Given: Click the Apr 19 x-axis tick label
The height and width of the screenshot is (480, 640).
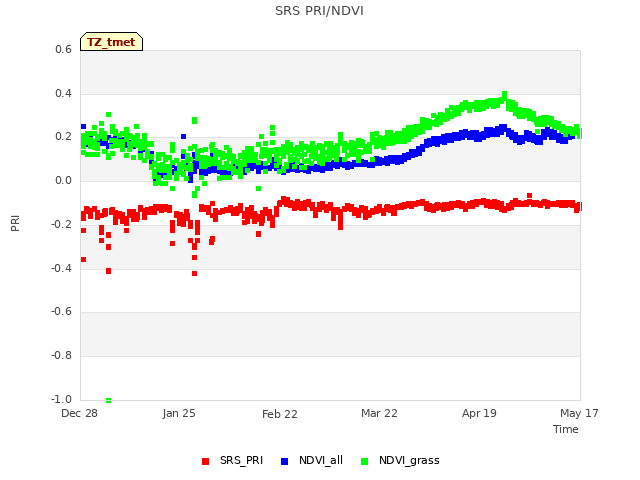Looking at the screenshot, I should point(479,413).
